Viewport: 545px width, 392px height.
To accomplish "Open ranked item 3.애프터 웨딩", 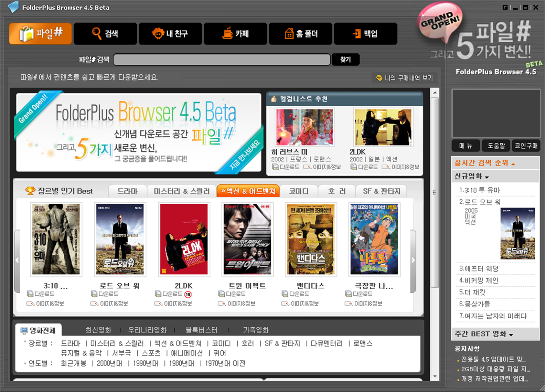I will (x=479, y=269).
